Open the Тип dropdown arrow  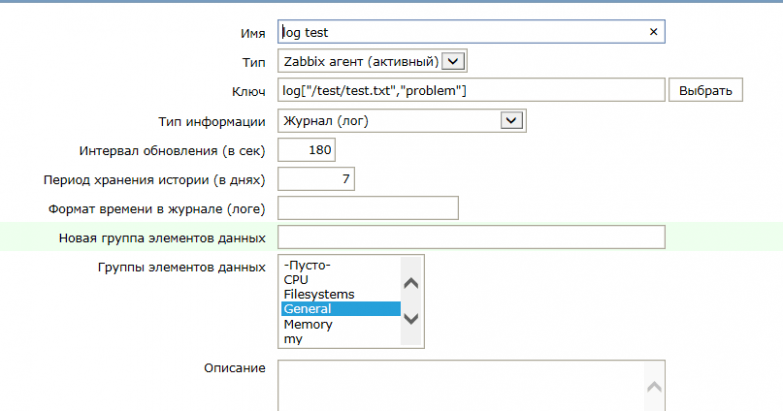[x=454, y=62]
